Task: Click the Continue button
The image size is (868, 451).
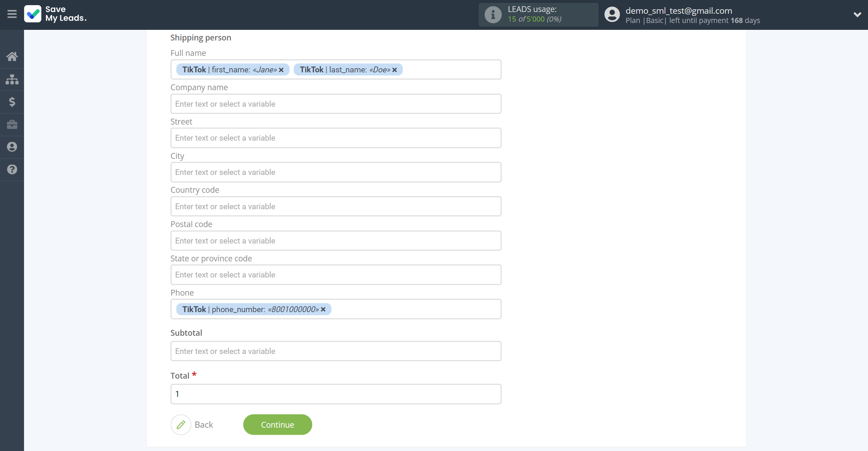Action: click(x=278, y=425)
